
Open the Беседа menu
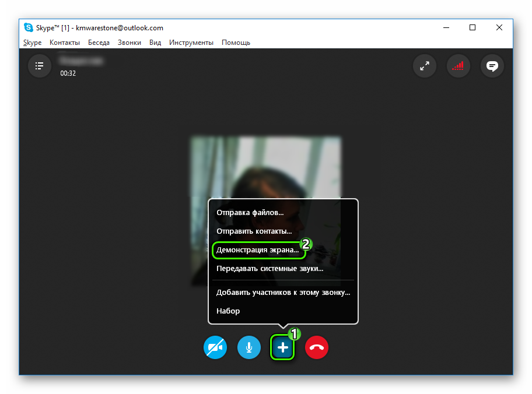pos(99,43)
